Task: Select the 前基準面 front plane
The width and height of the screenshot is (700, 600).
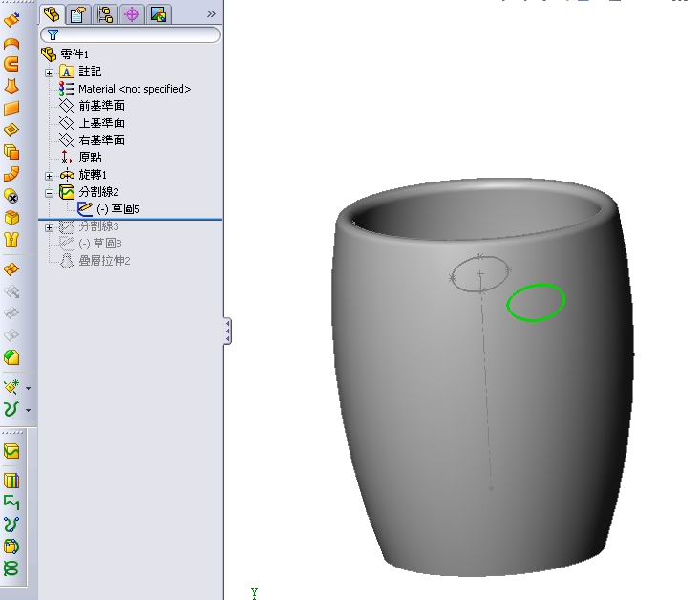Action: click(102, 106)
